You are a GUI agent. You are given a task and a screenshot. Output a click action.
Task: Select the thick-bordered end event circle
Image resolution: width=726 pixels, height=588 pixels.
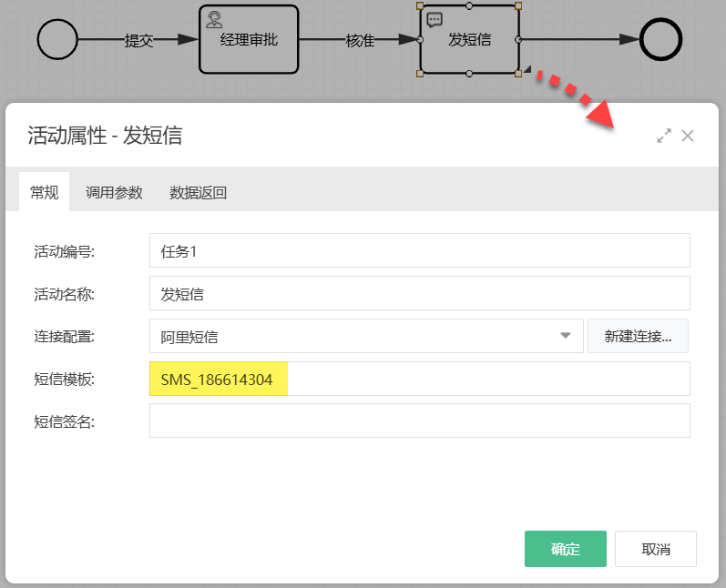660,40
